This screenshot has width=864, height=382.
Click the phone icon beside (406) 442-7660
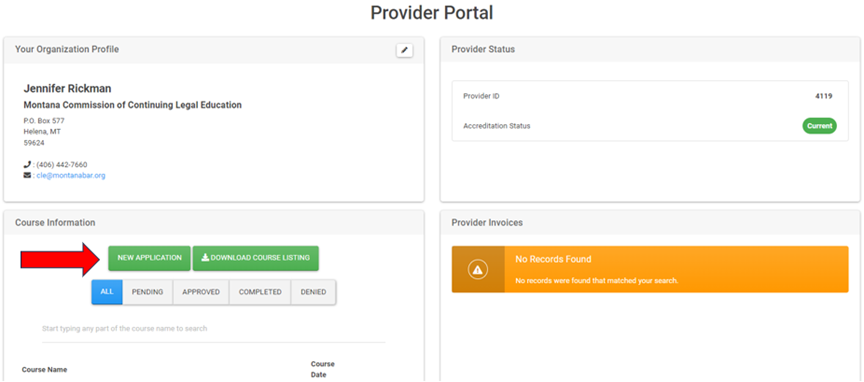(27, 165)
